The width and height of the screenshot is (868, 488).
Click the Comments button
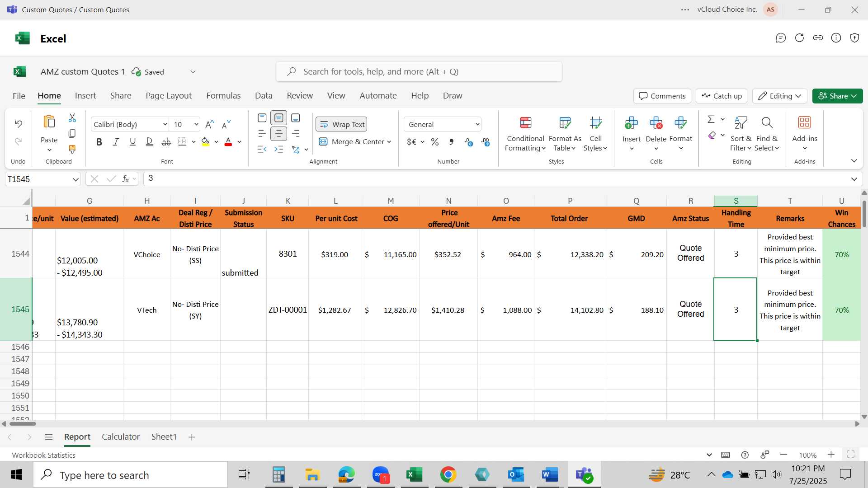[x=662, y=96]
